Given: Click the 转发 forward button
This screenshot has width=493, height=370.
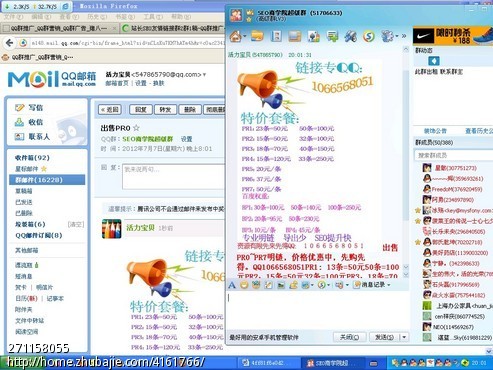Looking at the screenshot, I should (x=165, y=110).
